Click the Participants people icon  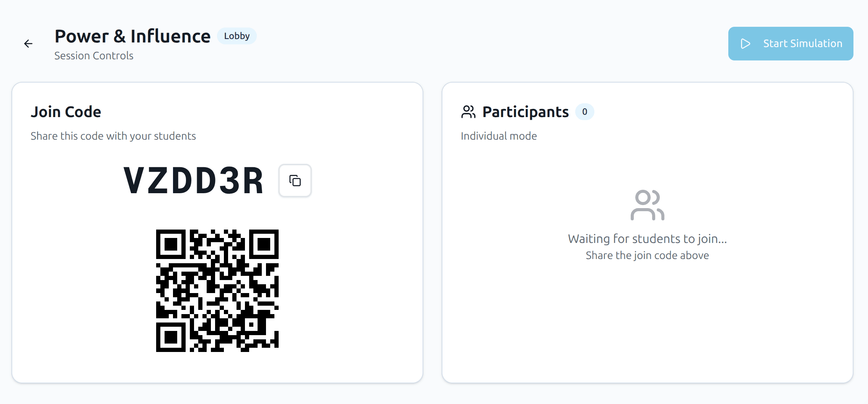point(468,111)
